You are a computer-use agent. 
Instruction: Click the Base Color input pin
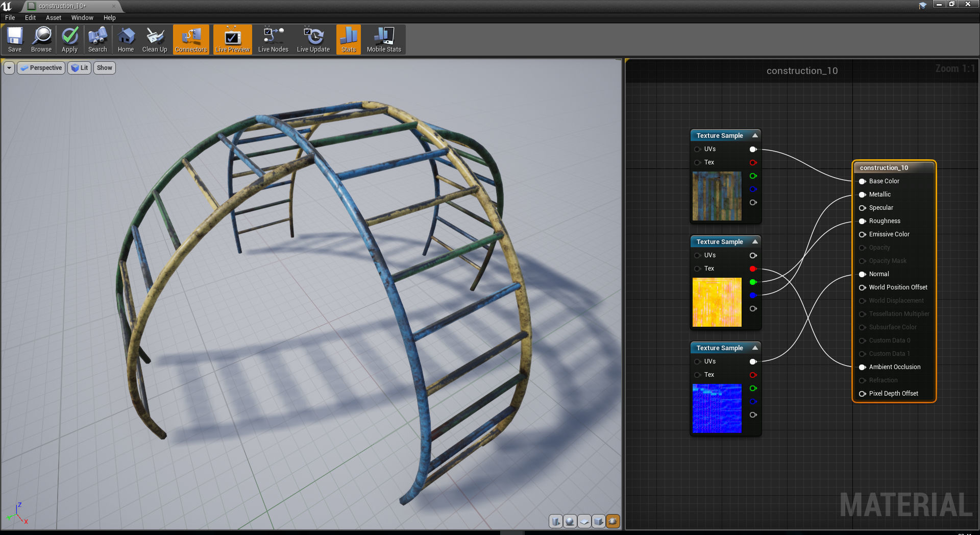(x=863, y=181)
